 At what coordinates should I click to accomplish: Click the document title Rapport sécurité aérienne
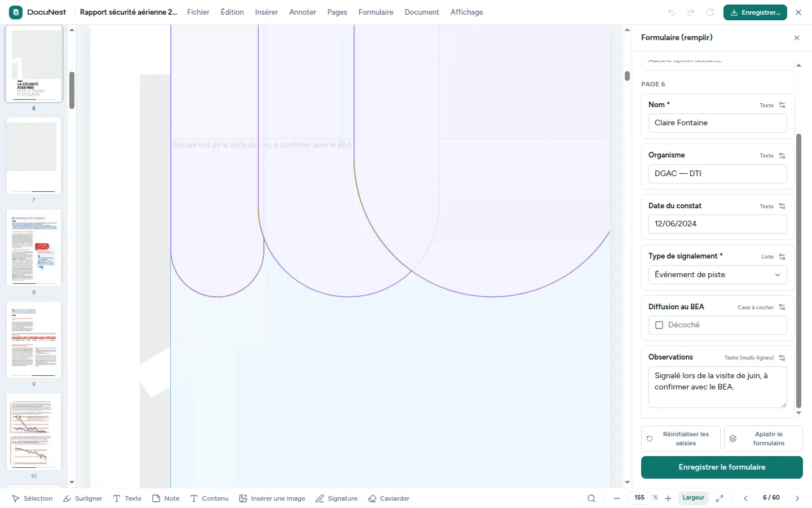pyautogui.click(x=129, y=12)
